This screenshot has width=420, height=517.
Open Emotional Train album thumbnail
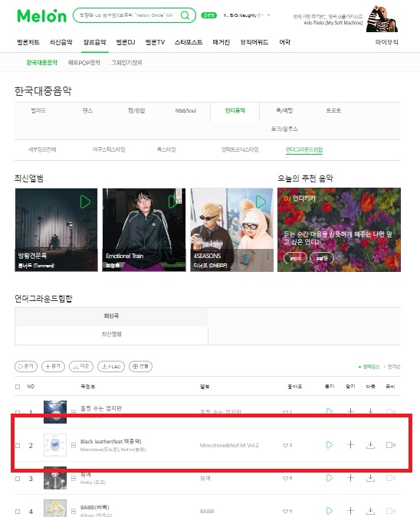tap(144, 230)
